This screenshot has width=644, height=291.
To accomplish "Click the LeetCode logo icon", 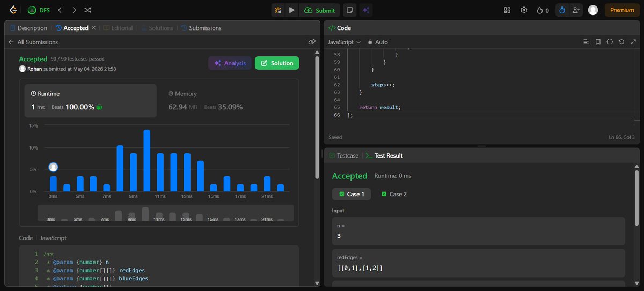I will click(13, 10).
